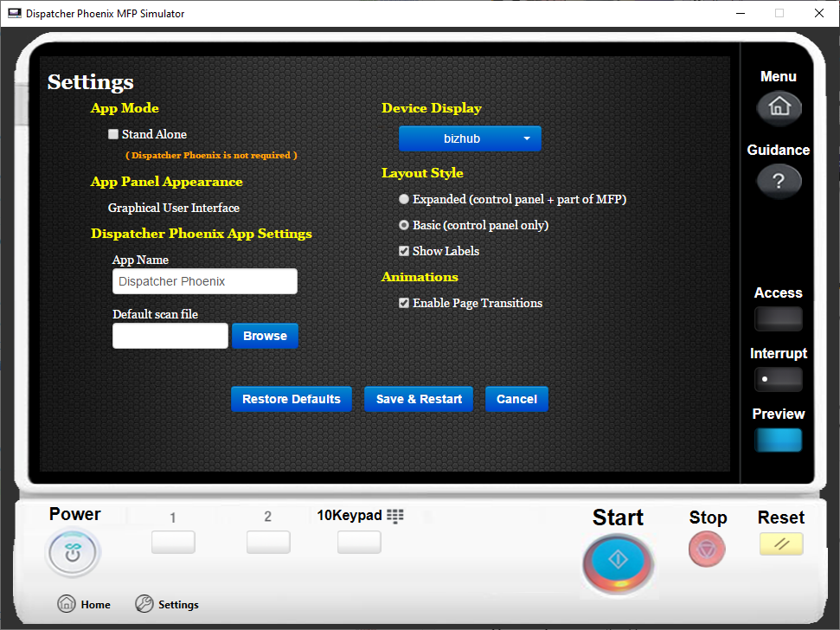Select Basic control panel only option
Screen dimensions: 840x630
click(x=404, y=225)
